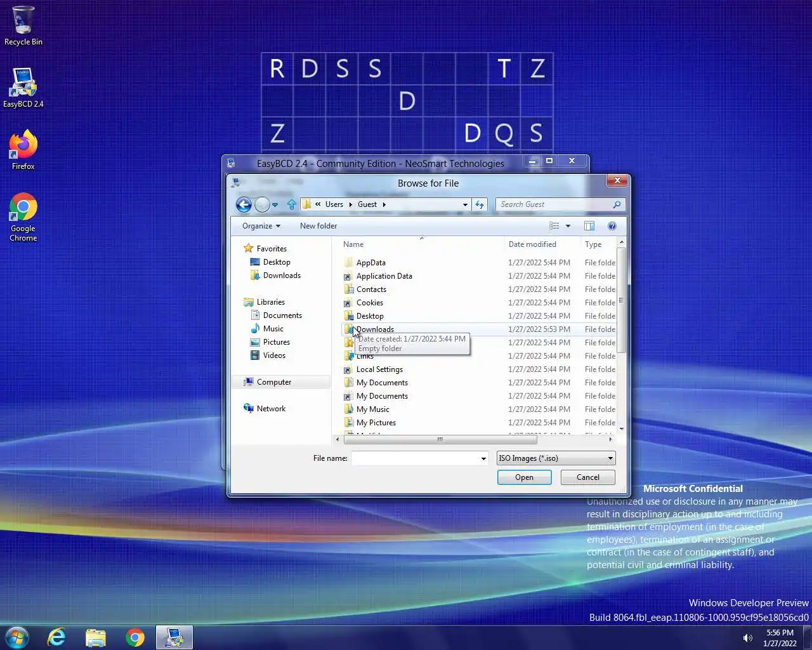Open view options dropdown arrow
Screen dimensions: 812x650
568,226
